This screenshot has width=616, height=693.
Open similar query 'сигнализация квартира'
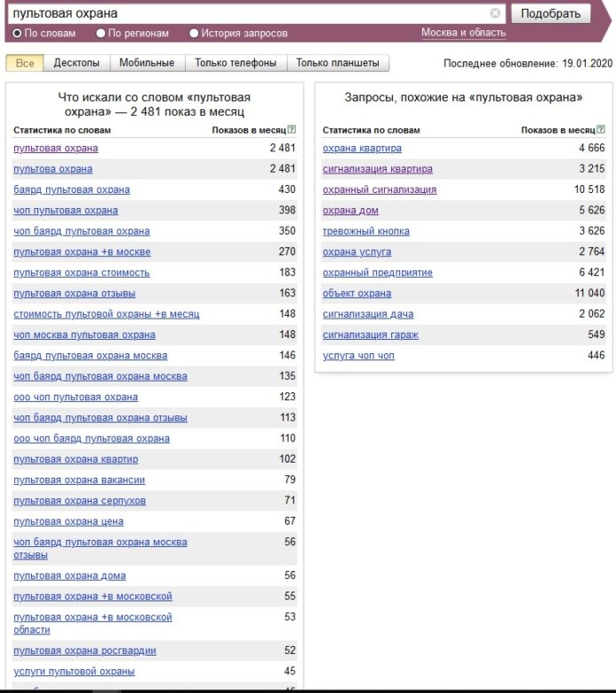[x=378, y=169]
